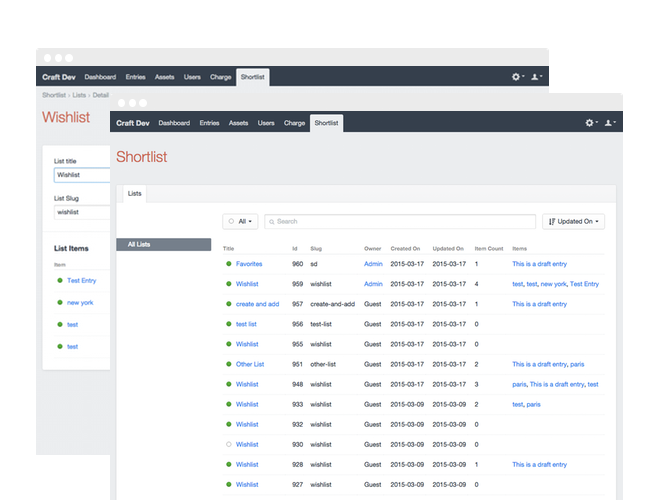Open user account icon in back Wishlist window

click(x=536, y=77)
